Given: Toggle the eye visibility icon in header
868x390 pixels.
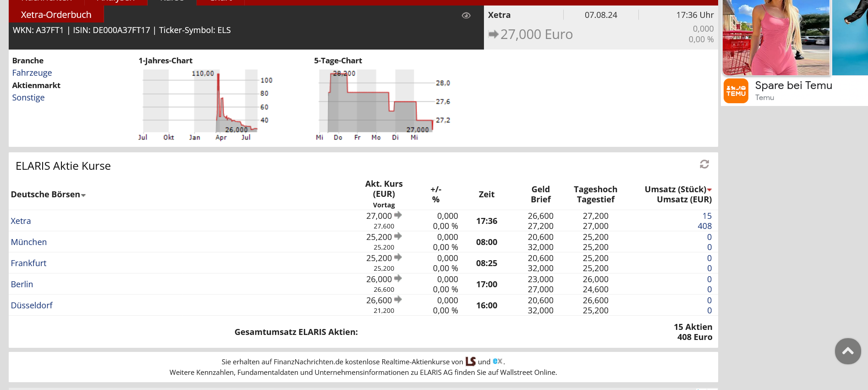Looking at the screenshot, I should pyautogui.click(x=466, y=16).
